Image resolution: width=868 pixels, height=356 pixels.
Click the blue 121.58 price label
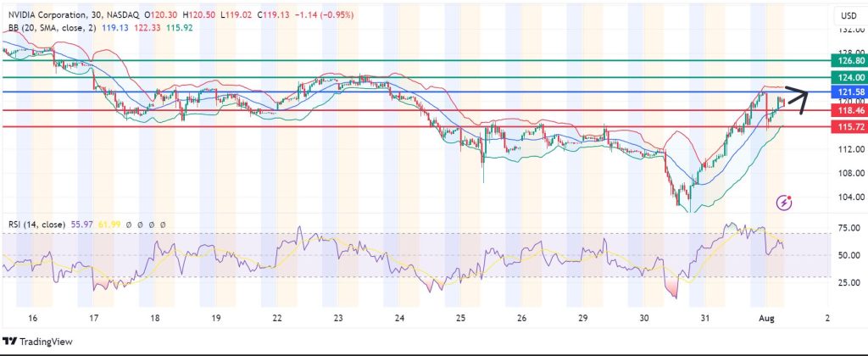(x=849, y=92)
